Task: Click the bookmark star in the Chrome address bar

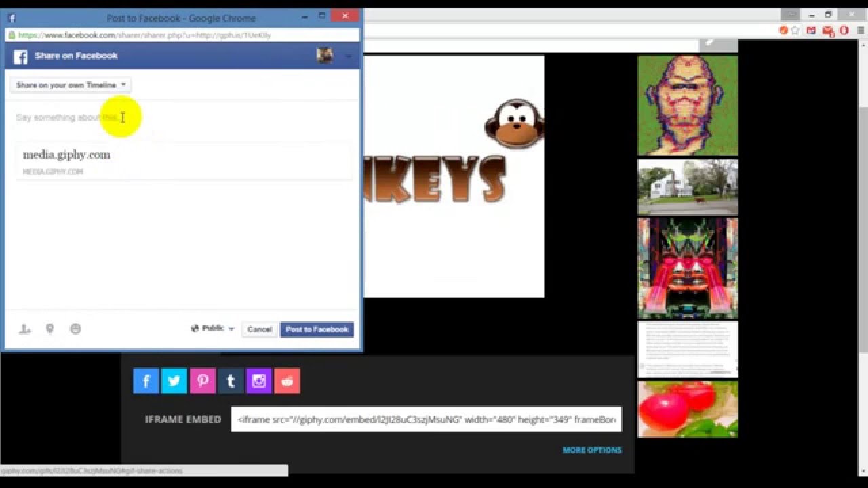Action: (795, 30)
